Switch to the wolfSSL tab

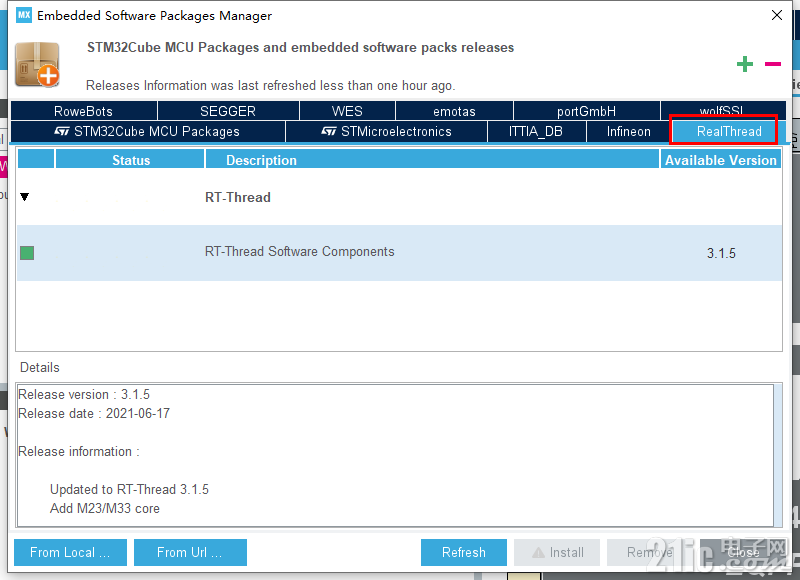[x=723, y=110]
